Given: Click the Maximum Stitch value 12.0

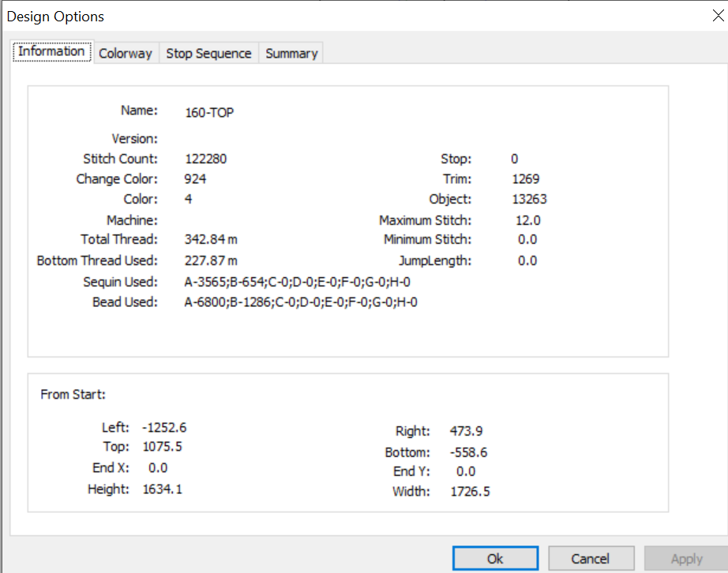Looking at the screenshot, I should [x=528, y=220].
